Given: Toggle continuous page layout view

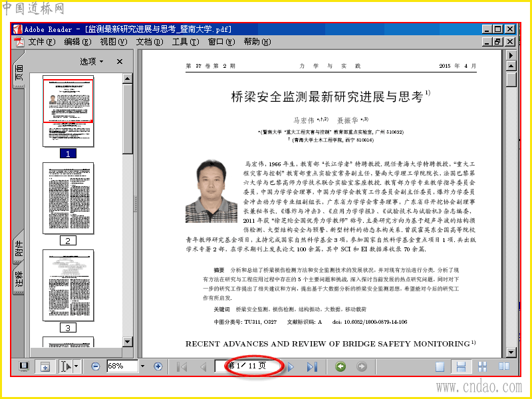Looking at the screenshot, I should (x=461, y=367).
